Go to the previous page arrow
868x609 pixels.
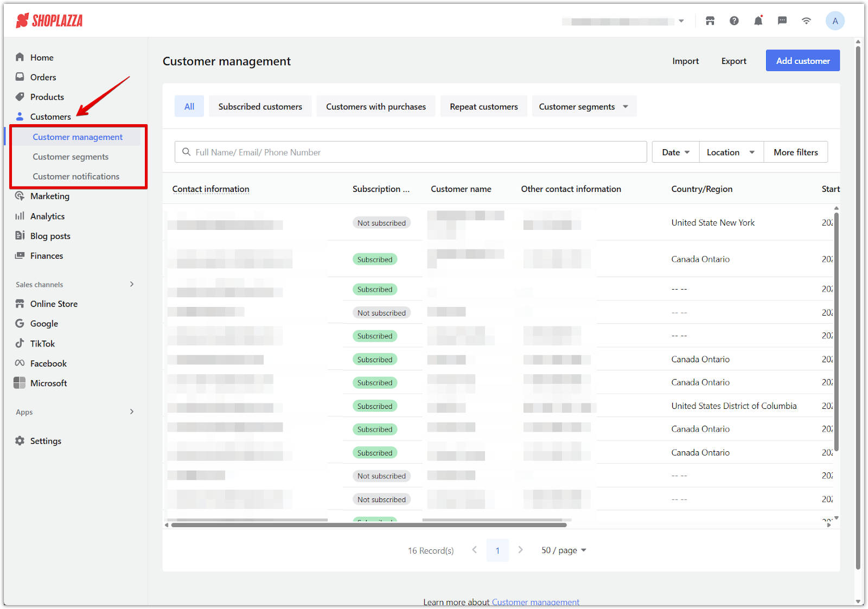tap(475, 550)
